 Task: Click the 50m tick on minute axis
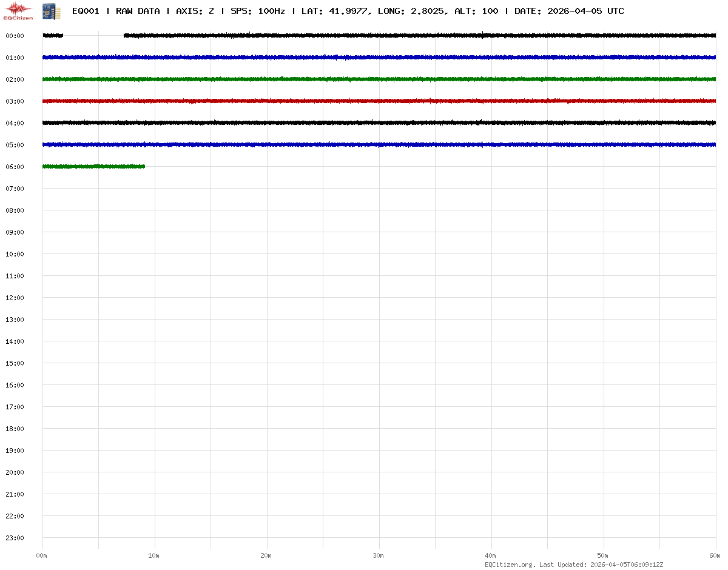603,555
